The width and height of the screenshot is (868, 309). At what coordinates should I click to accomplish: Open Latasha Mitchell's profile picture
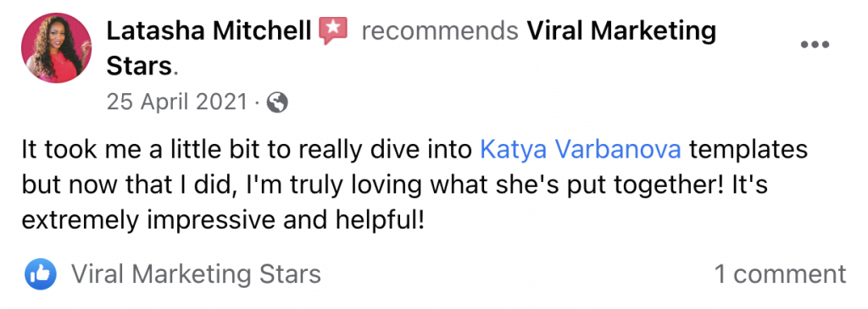click(57, 48)
